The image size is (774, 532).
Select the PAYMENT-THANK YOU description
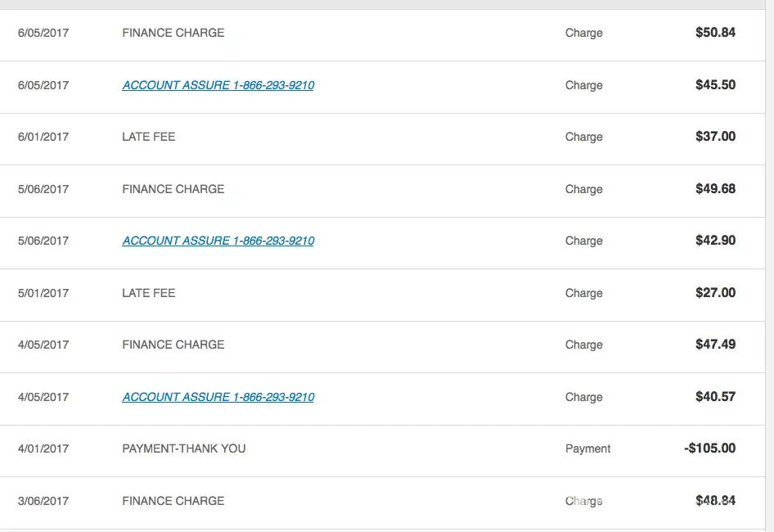(x=183, y=449)
